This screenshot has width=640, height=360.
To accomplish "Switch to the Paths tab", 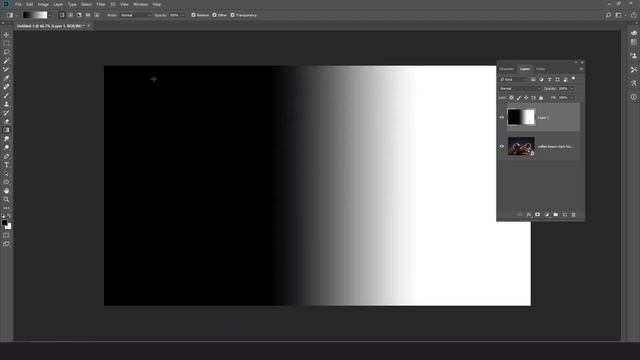I will 540,69.
